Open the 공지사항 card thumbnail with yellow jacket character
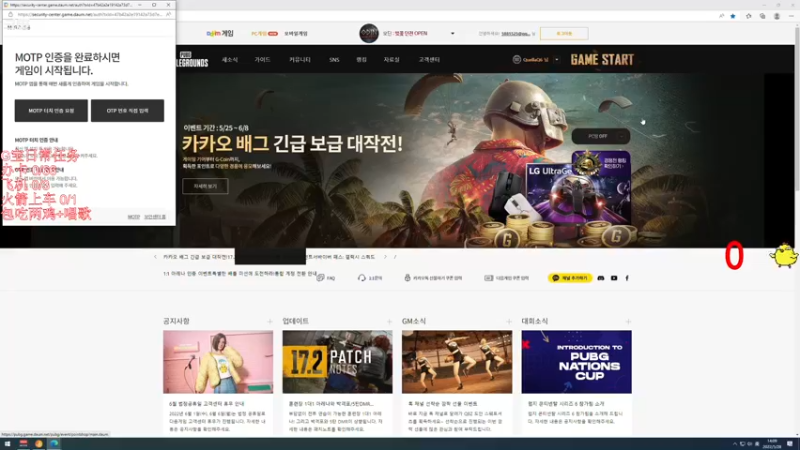800x450 pixels. 218,362
